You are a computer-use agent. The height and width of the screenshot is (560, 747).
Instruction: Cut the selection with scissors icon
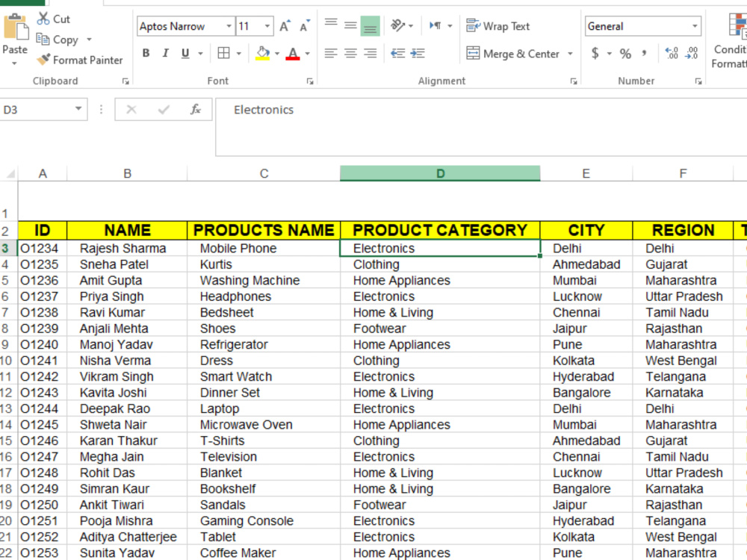pos(43,19)
